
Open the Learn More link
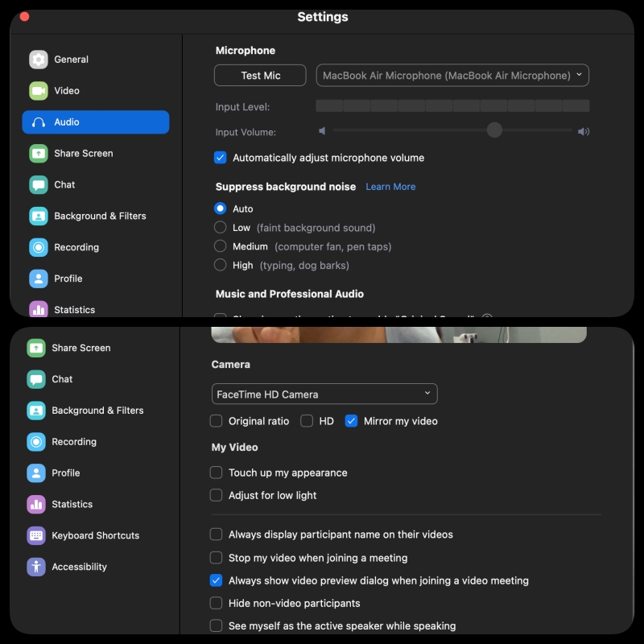[x=390, y=187]
